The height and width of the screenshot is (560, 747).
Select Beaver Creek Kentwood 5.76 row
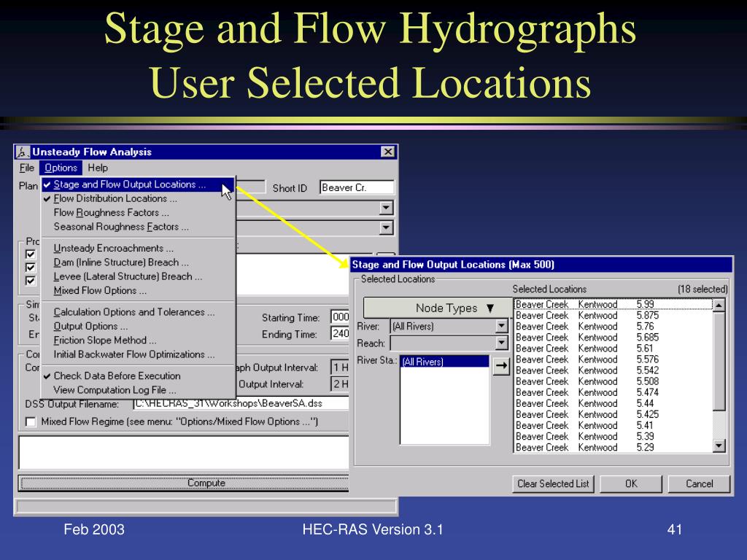coord(614,326)
